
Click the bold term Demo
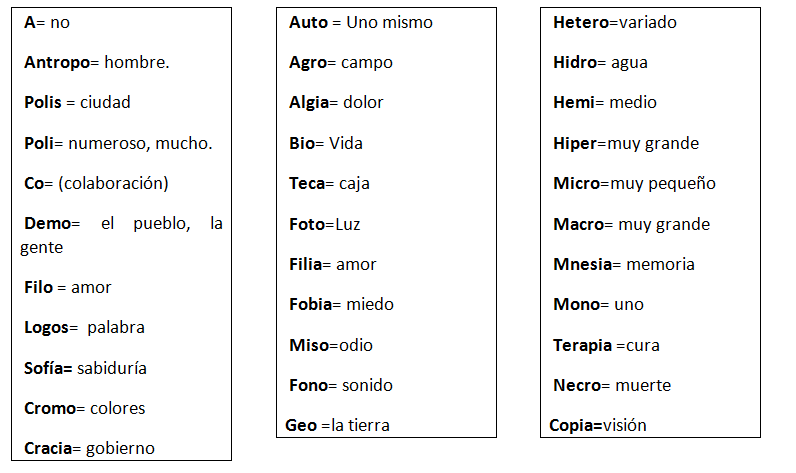coord(48,223)
